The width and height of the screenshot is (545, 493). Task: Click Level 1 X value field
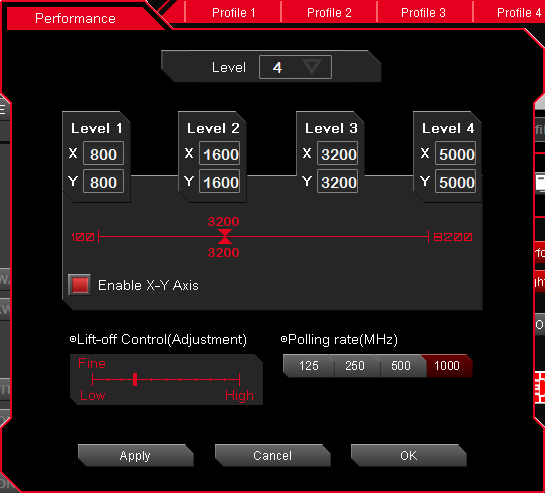click(103, 154)
